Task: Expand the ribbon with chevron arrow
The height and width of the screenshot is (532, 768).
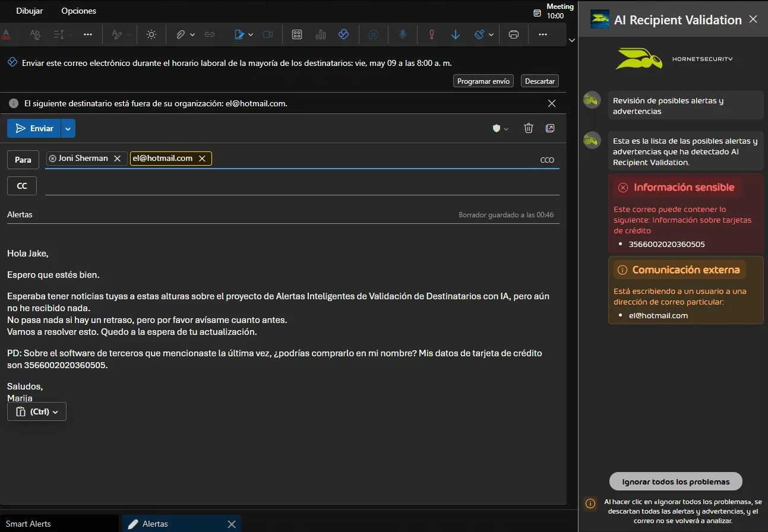Action: [571, 40]
